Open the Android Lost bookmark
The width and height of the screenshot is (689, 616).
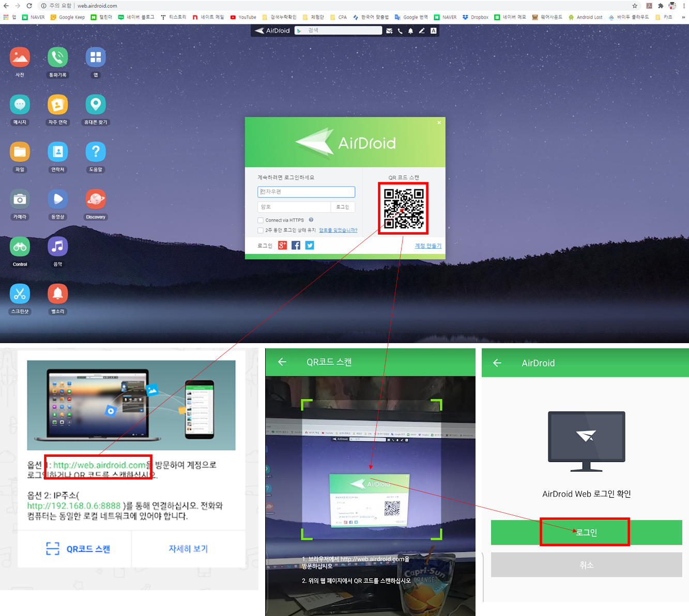click(586, 17)
